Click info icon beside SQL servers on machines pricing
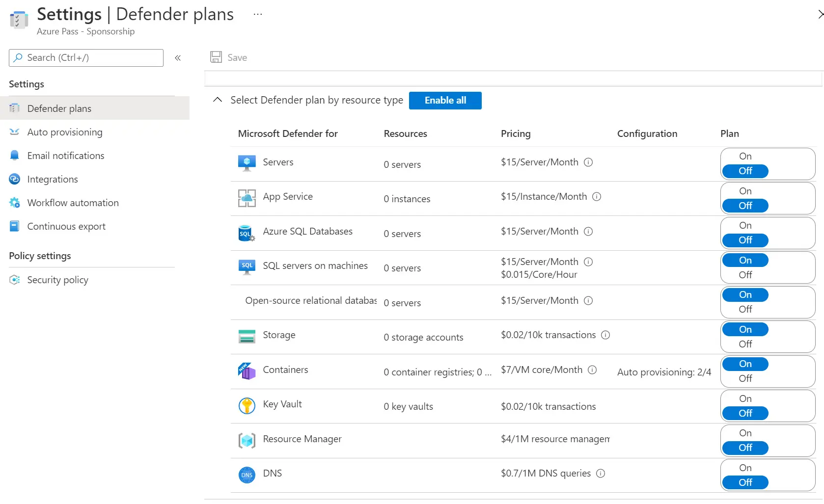Image resolution: width=824 pixels, height=504 pixels. [588, 262]
